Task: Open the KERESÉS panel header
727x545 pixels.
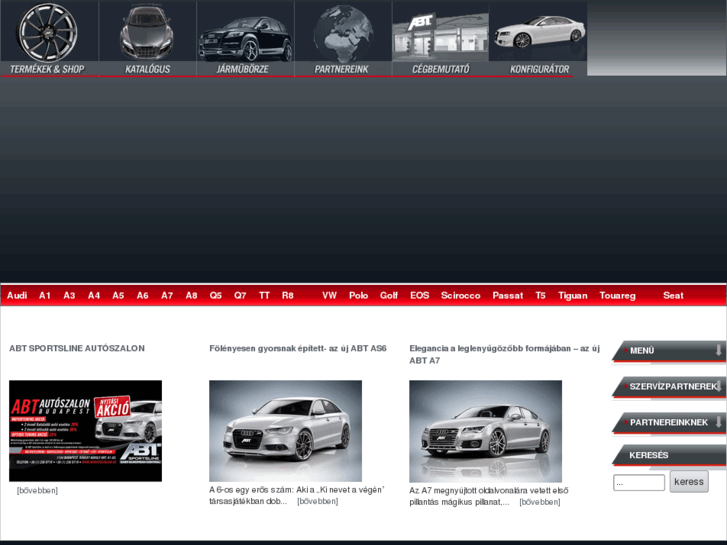Action: click(x=668, y=456)
